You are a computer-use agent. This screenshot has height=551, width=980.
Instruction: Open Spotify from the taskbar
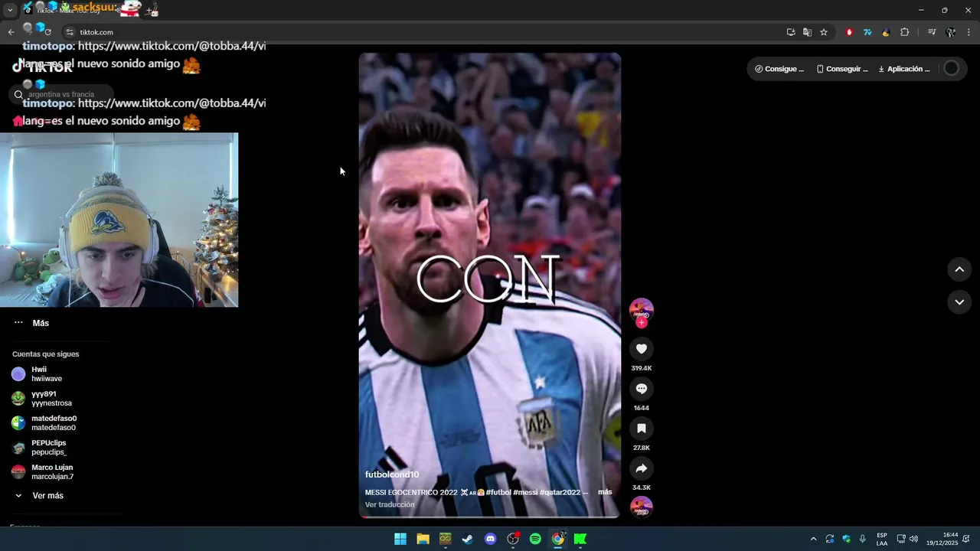pos(535,539)
